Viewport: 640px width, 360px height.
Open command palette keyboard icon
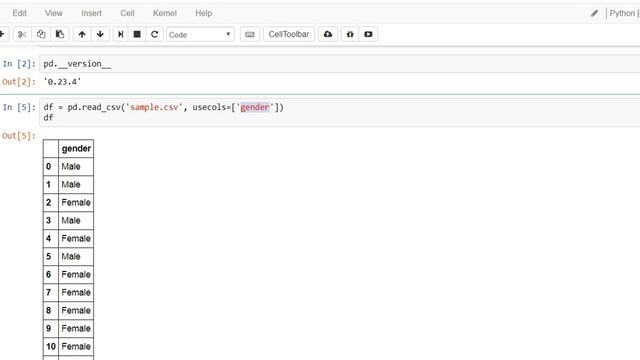click(x=250, y=35)
